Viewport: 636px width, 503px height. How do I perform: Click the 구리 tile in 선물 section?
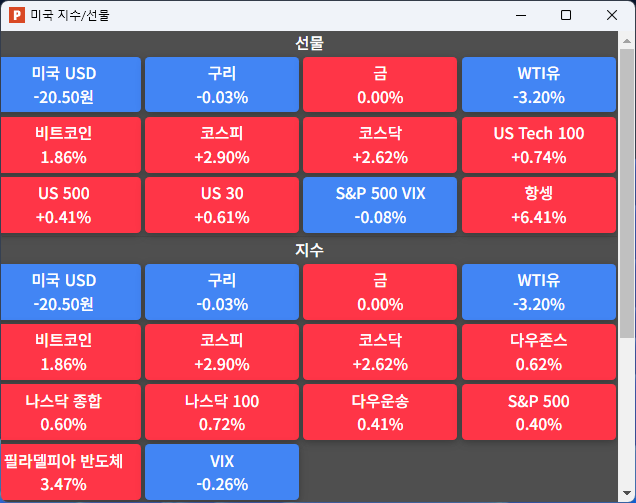pyautogui.click(x=222, y=85)
